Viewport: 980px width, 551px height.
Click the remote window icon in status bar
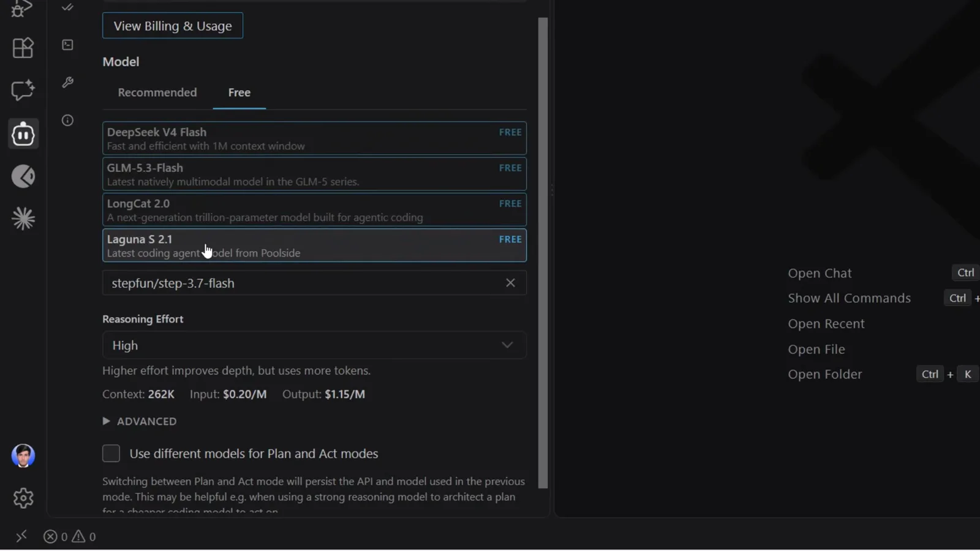(x=21, y=537)
